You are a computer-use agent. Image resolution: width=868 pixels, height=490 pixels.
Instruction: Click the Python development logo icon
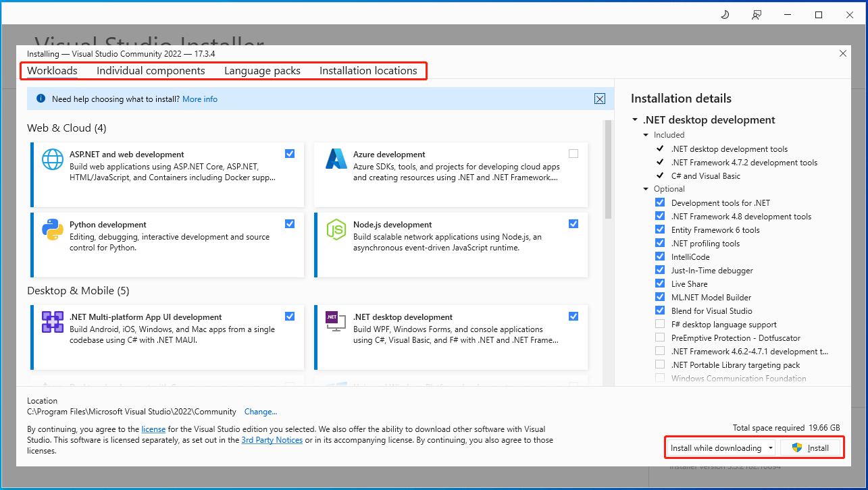53,229
